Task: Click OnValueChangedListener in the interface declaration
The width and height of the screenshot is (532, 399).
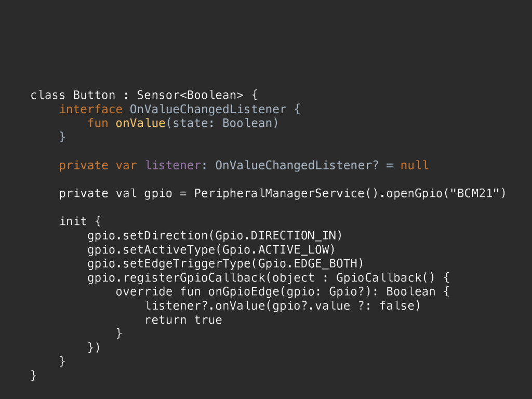Action: click(x=208, y=109)
